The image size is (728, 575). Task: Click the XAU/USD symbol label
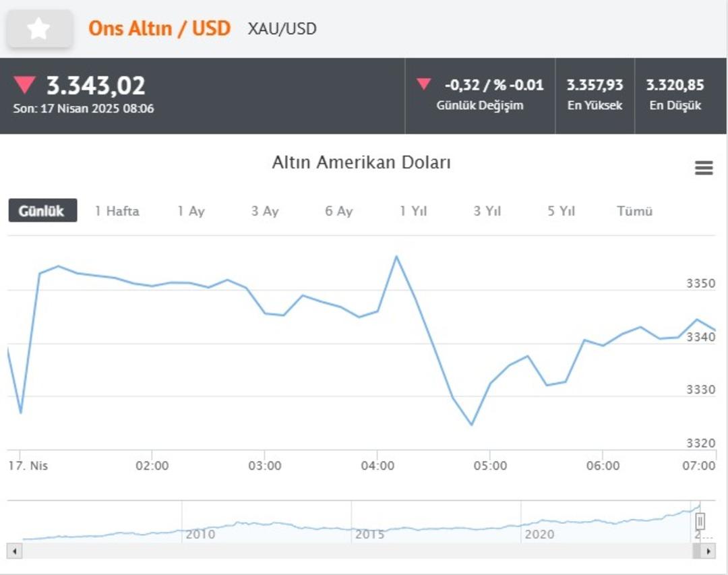[x=282, y=29]
